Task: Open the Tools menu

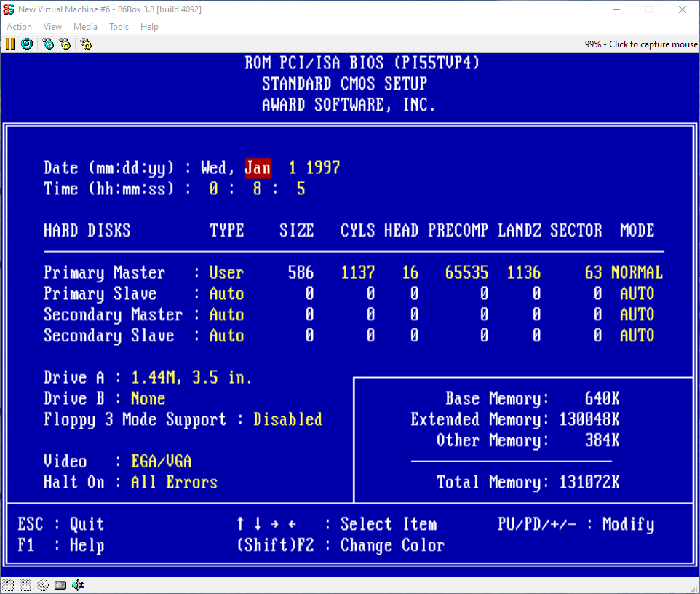Action: pyautogui.click(x=119, y=27)
